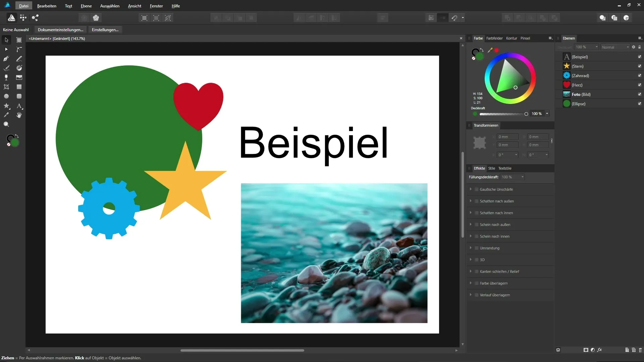Select the Artistic Text tool

(x=19, y=106)
